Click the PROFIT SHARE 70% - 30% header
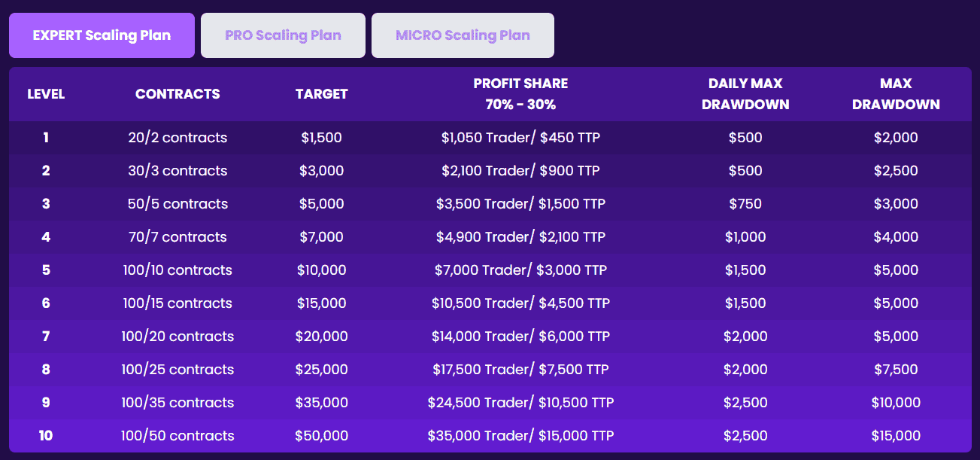 [520, 94]
